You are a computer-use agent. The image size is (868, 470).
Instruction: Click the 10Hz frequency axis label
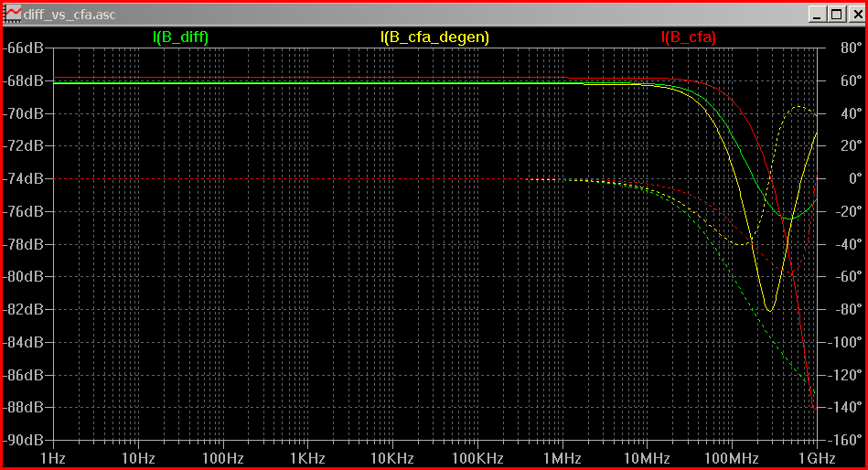138,458
